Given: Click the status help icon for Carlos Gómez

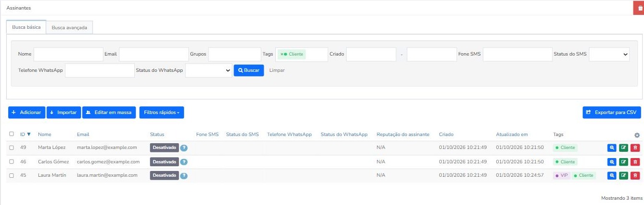Looking at the screenshot, I should point(184,162).
